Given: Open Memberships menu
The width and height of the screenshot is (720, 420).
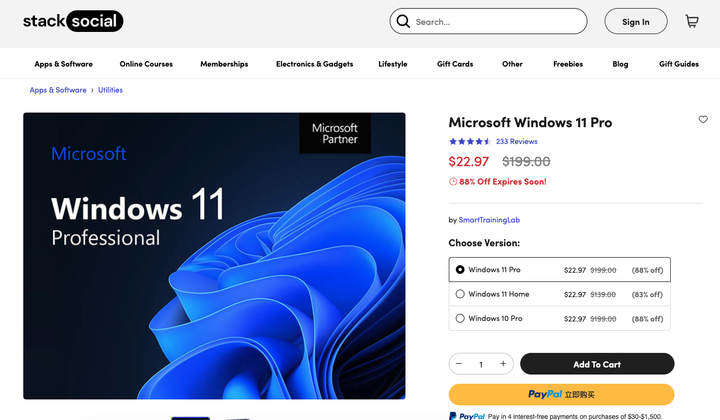Looking at the screenshot, I should 224,64.
